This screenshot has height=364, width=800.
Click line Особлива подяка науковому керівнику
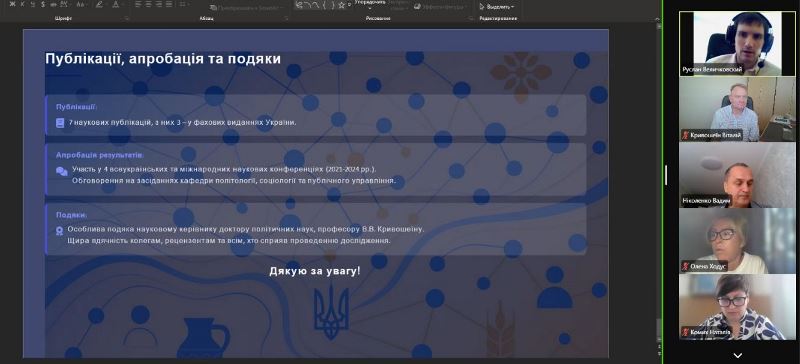(x=245, y=229)
